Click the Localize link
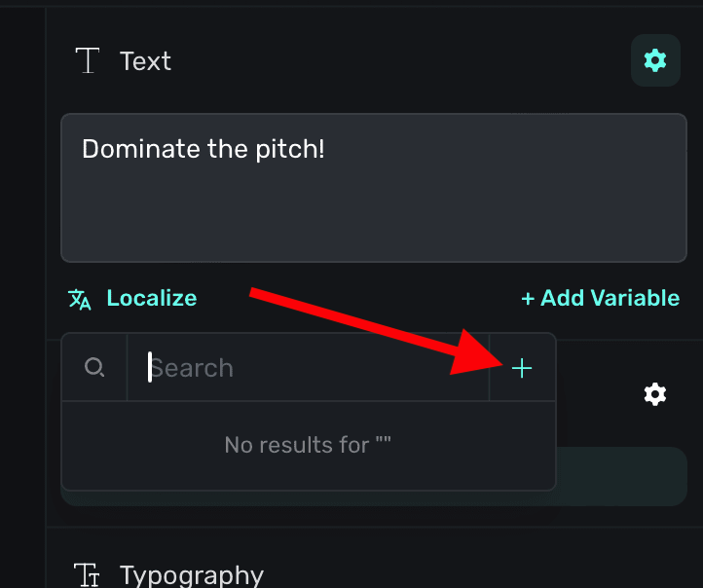 [151, 298]
